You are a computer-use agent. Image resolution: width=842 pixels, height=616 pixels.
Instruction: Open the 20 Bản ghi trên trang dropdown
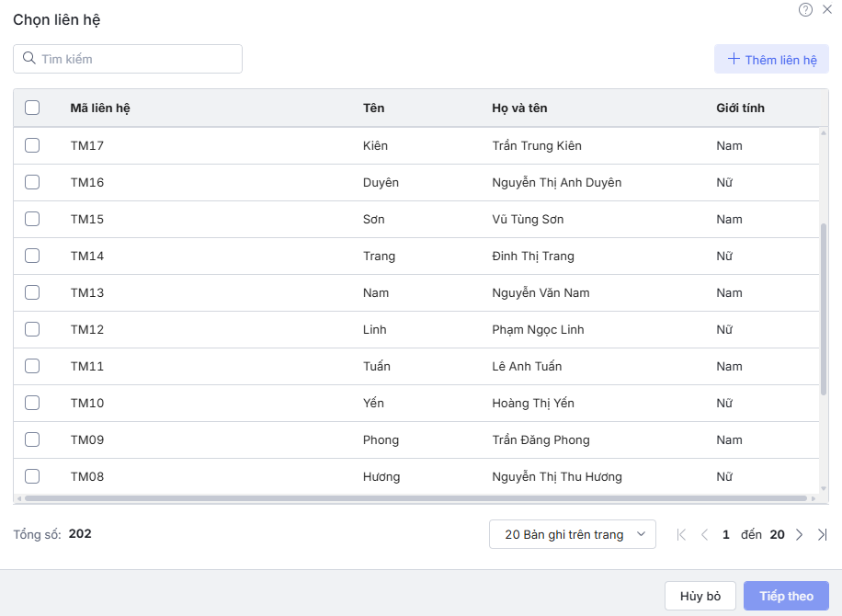click(572, 534)
